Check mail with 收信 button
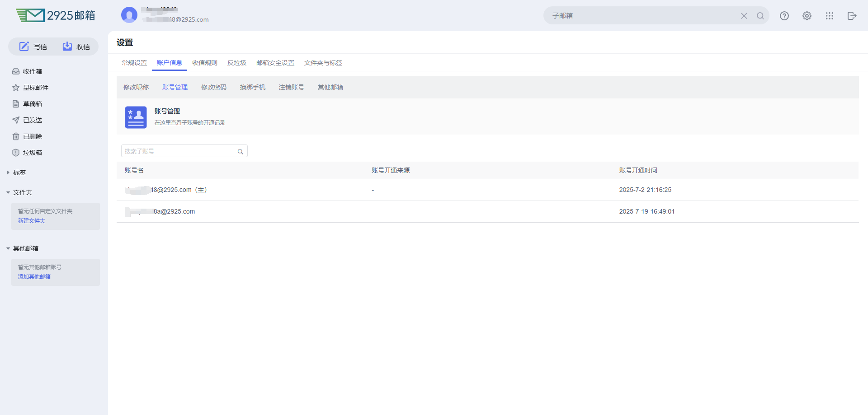The image size is (868, 415). pyautogui.click(x=76, y=47)
